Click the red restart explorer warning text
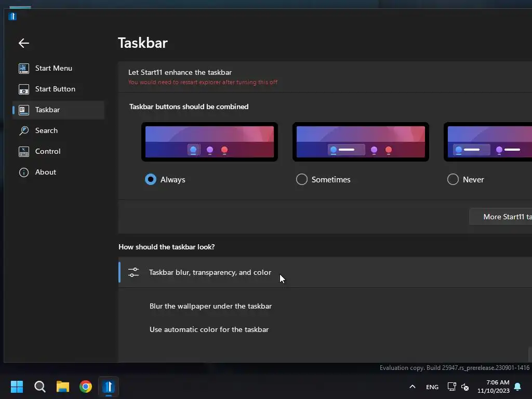 pyautogui.click(x=203, y=82)
